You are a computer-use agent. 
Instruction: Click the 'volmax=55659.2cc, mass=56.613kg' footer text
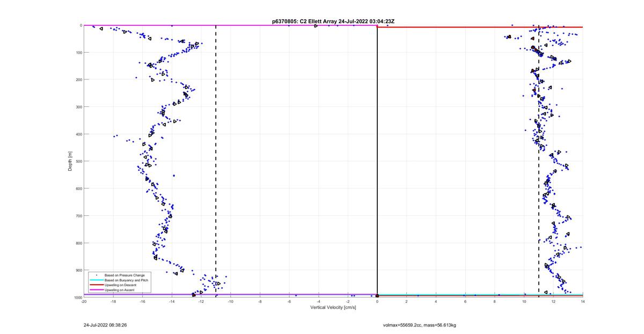(420, 325)
